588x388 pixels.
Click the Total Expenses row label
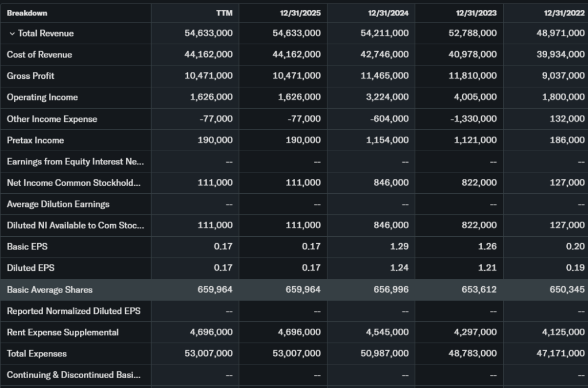(37, 354)
